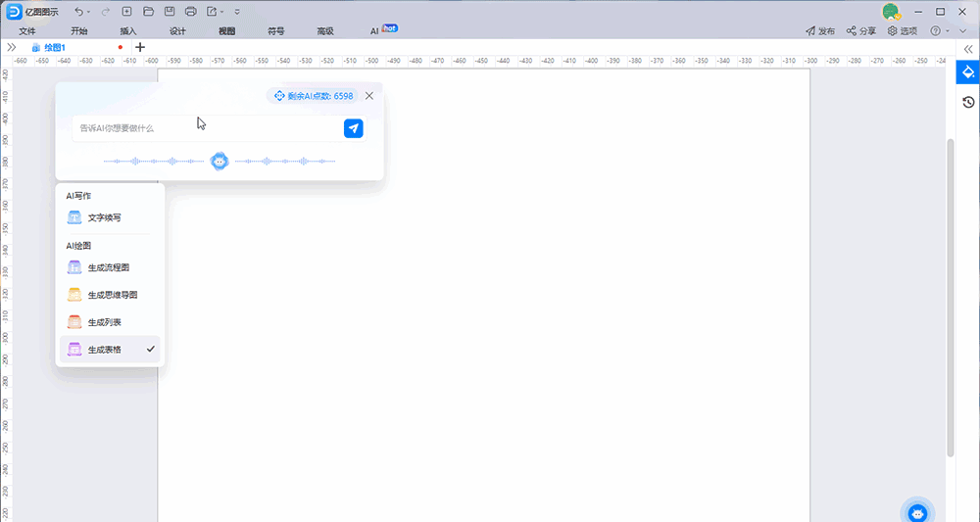Select 生成思维导图 AI drawing mode

pos(112,295)
